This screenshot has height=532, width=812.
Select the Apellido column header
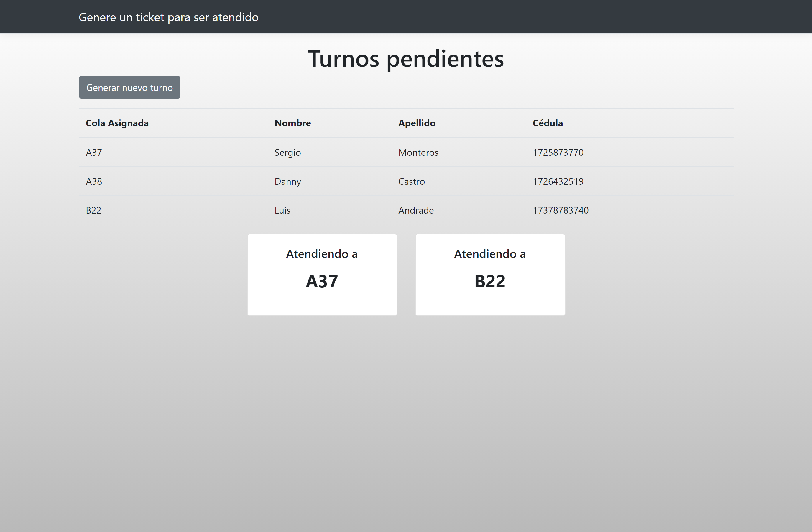coord(417,123)
